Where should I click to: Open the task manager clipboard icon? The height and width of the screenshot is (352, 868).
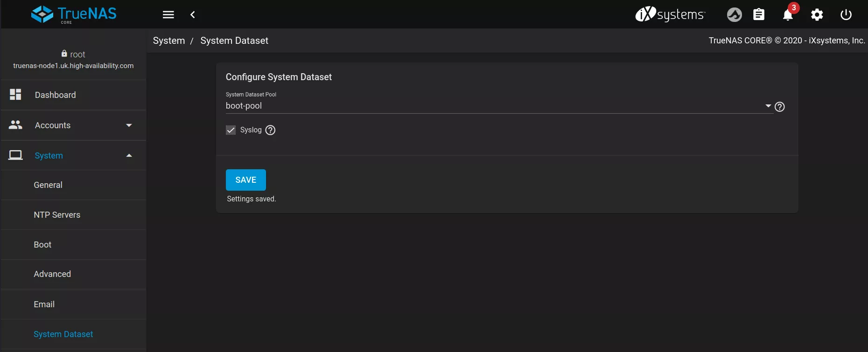pyautogui.click(x=759, y=15)
